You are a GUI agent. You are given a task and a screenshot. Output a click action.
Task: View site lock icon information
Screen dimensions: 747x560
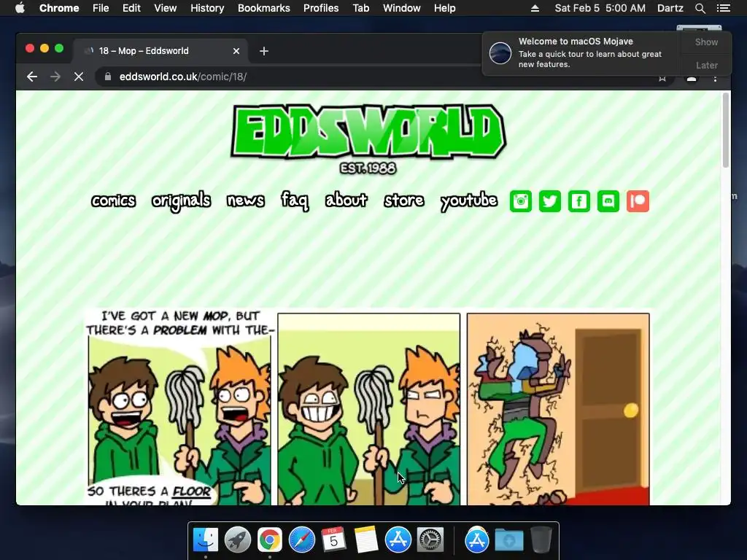pos(108,77)
